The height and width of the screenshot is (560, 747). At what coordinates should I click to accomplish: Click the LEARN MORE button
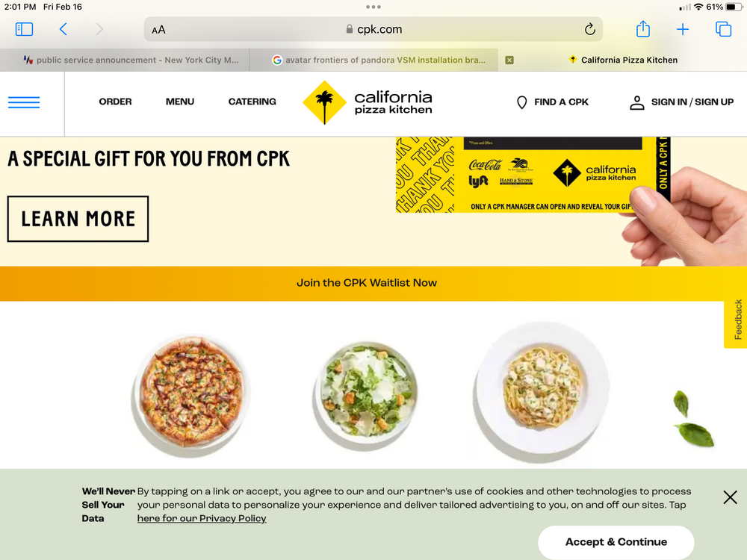(78, 219)
